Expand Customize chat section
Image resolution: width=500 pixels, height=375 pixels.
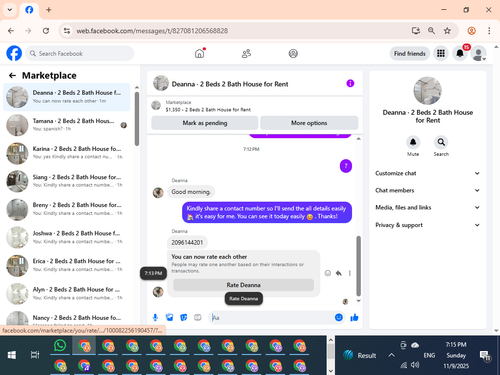(x=427, y=173)
